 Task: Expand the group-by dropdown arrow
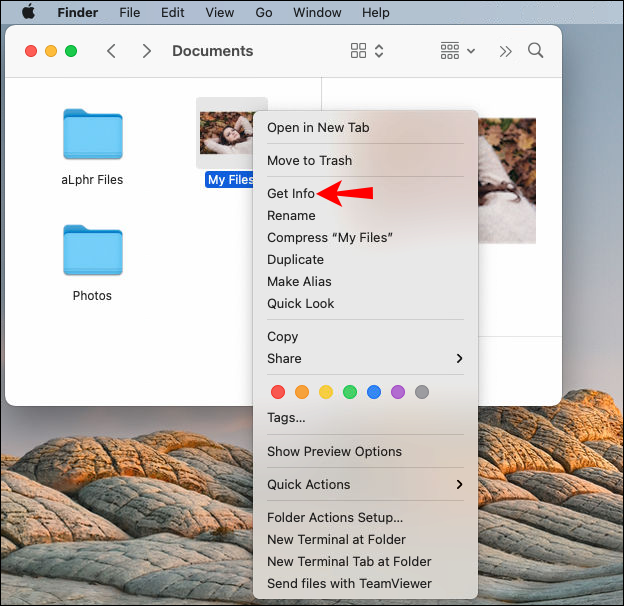pyautogui.click(x=471, y=51)
